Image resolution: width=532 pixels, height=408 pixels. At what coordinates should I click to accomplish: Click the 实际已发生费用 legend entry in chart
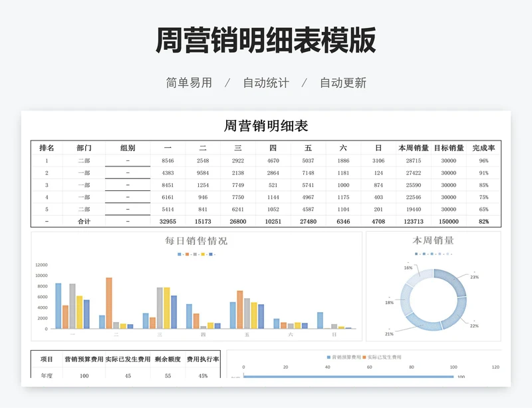point(383,357)
